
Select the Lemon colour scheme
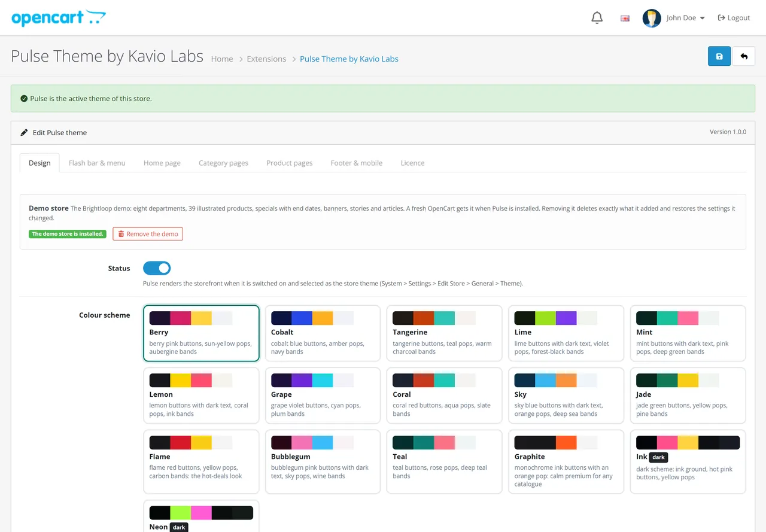click(x=201, y=396)
